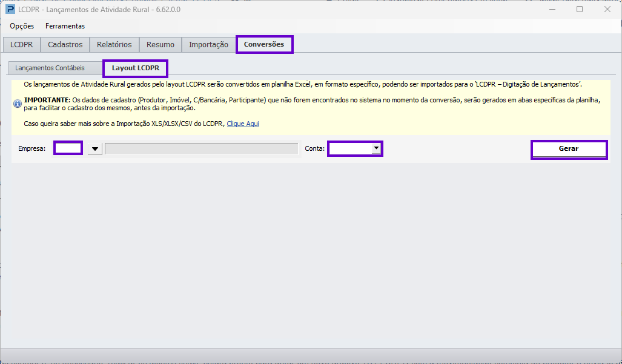Image resolution: width=622 pixels, height=364 pixels.
Task: Click the Gerar button
Action: [x=569, y=150]
